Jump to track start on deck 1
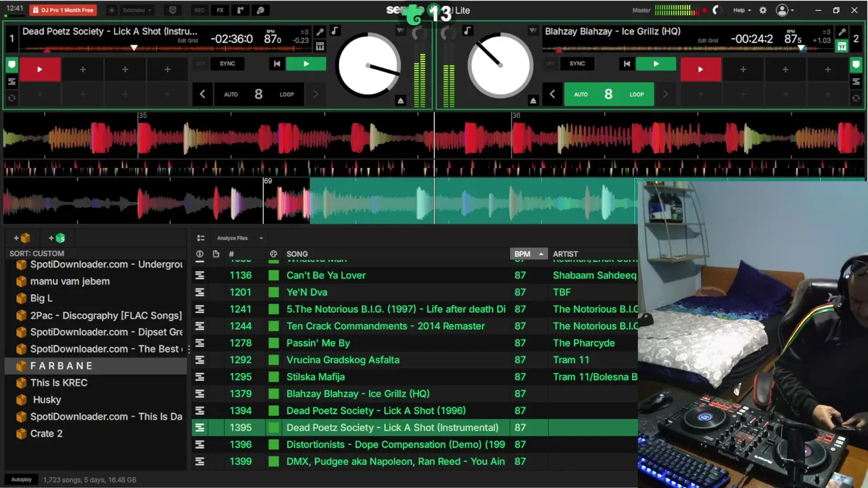This screenshot has width=868, height=488. point(277,64)
